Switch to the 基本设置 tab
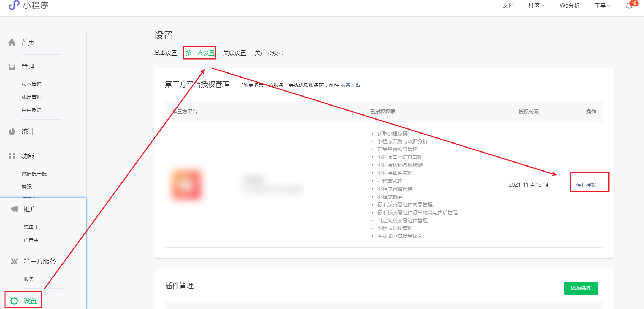644x309 pixels. point(166,53)
